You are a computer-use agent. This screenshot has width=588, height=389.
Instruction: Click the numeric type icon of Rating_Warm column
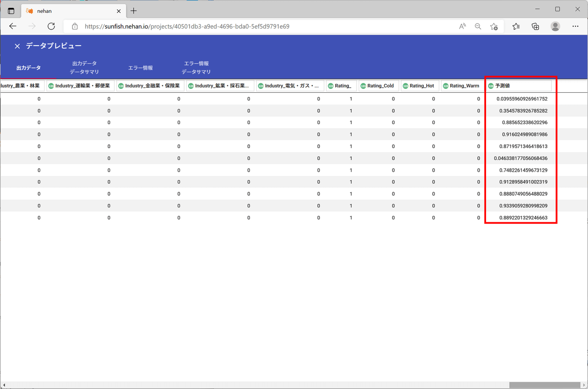445,86
